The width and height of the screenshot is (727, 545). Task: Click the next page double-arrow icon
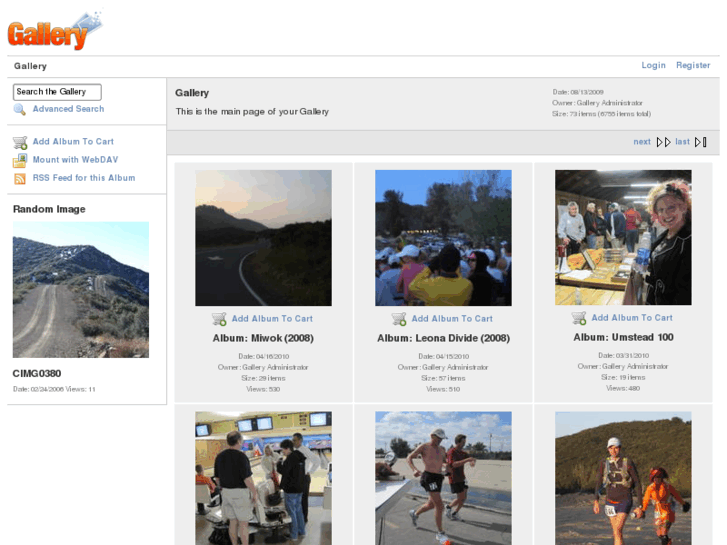click(x=663, y=142)
